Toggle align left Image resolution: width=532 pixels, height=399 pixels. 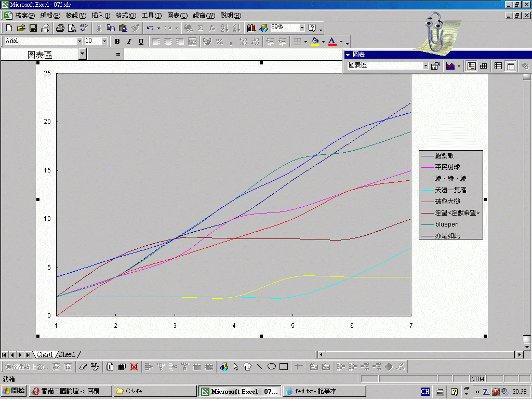(x=156, y=42)
